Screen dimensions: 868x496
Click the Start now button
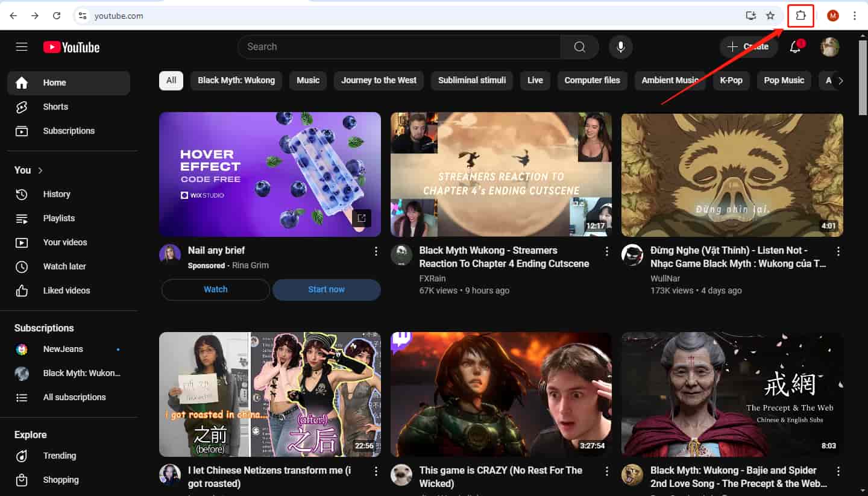pos(327,290)
